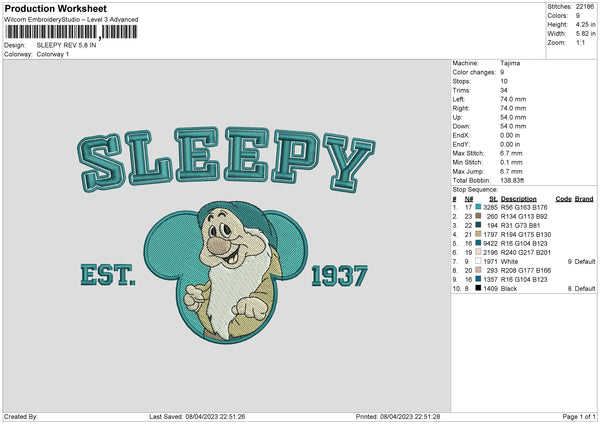Click the Created By: footer label
The height and width of the screenshot is (424, 600).
[x=21, y=416]
